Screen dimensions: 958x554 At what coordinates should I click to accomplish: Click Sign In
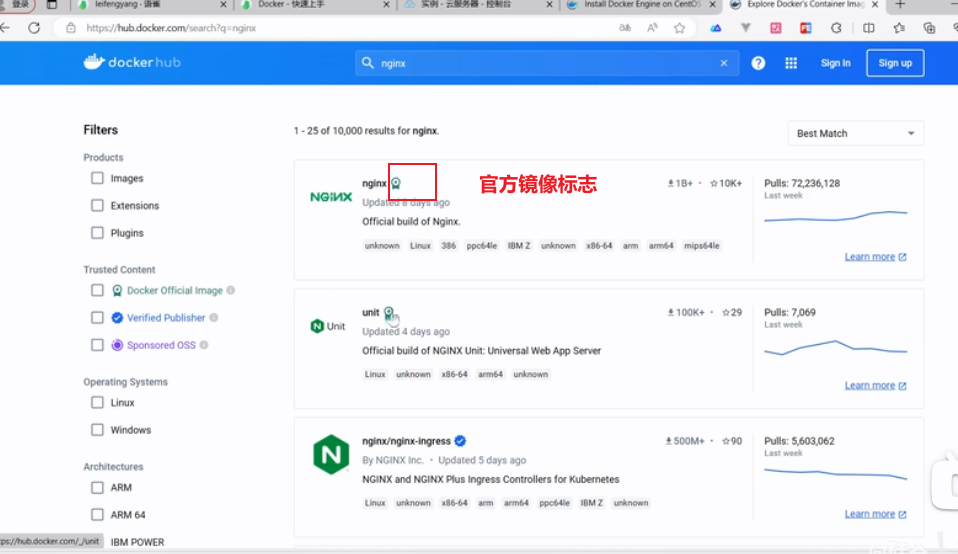tap(835, 63)
